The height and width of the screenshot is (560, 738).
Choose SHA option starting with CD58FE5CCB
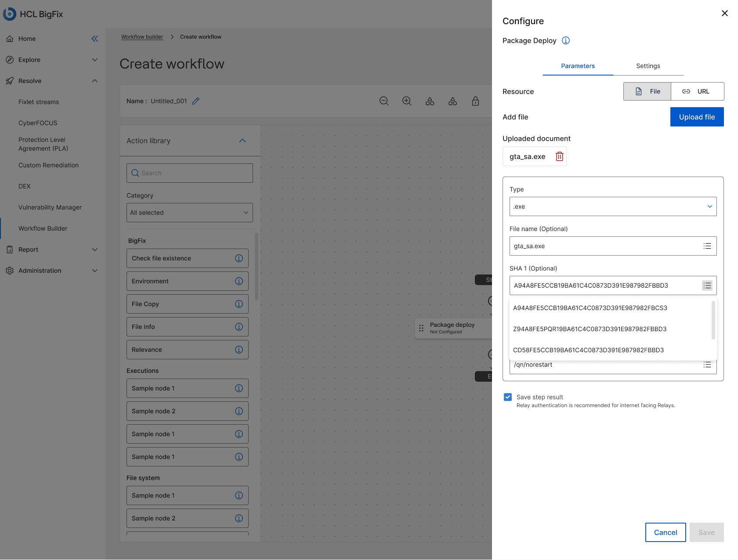pyautogui.click(x=611, y=350)
